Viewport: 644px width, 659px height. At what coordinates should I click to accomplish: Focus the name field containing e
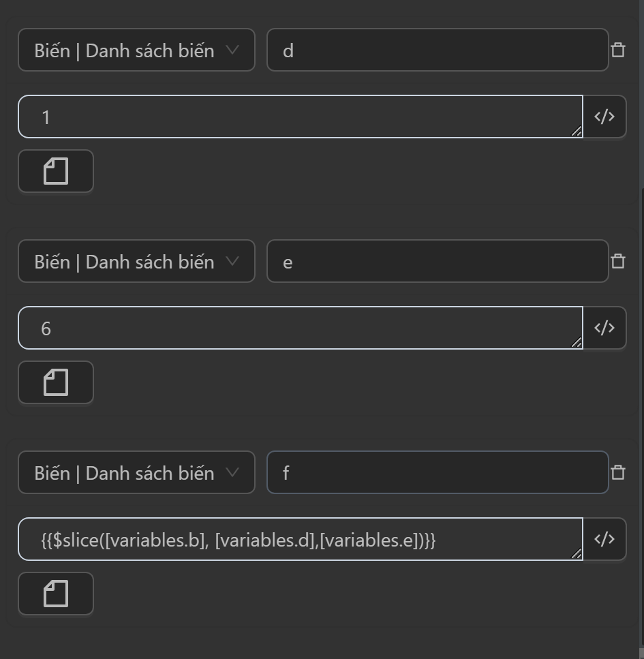pyautogui.click(x=438, y=261)
